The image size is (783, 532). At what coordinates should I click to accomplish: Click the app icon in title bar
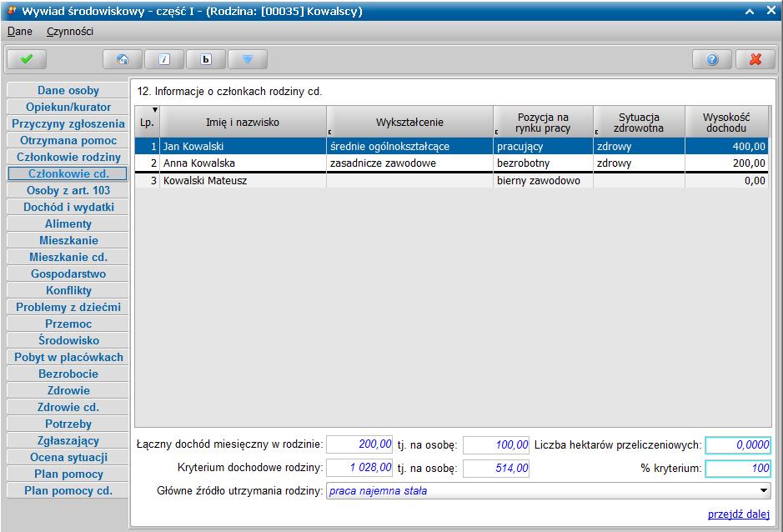(x=11, y=11)
